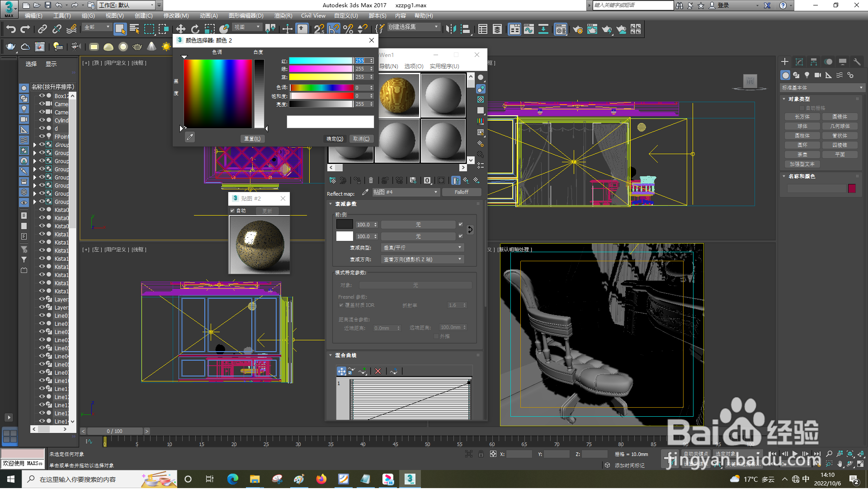
Task: Click Go to Parent icon in material editor
Action: point(466,180)
